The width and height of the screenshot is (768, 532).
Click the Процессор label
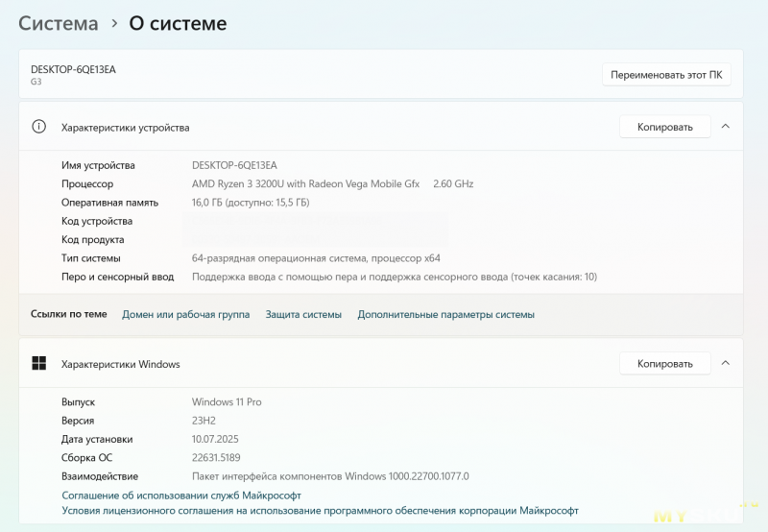(x=87, y=184)
